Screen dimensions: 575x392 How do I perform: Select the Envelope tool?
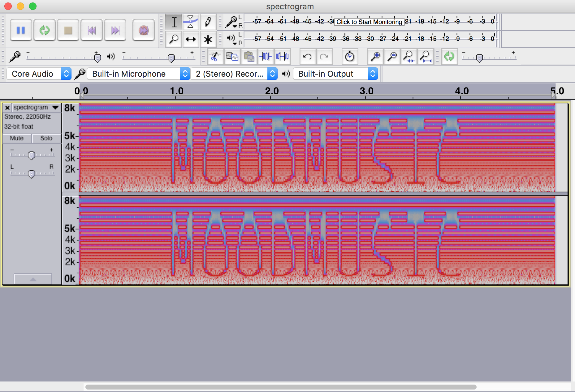(x=191, y=22)
